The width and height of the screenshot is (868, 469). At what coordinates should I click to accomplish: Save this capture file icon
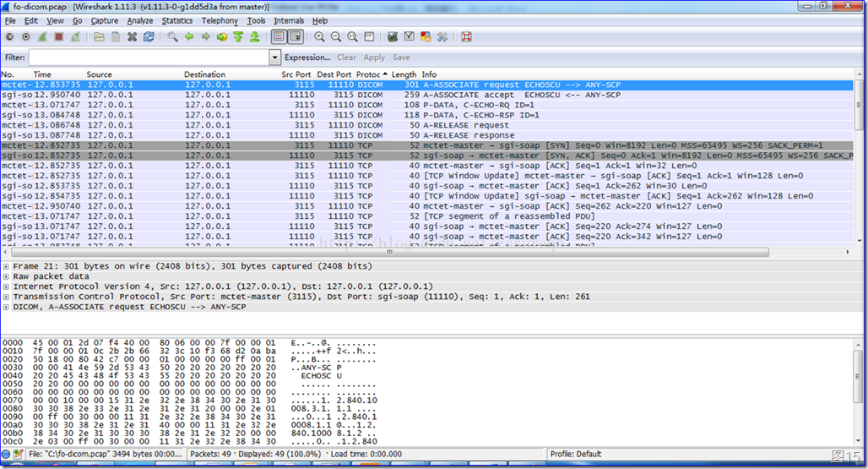(x=116, y=37)
